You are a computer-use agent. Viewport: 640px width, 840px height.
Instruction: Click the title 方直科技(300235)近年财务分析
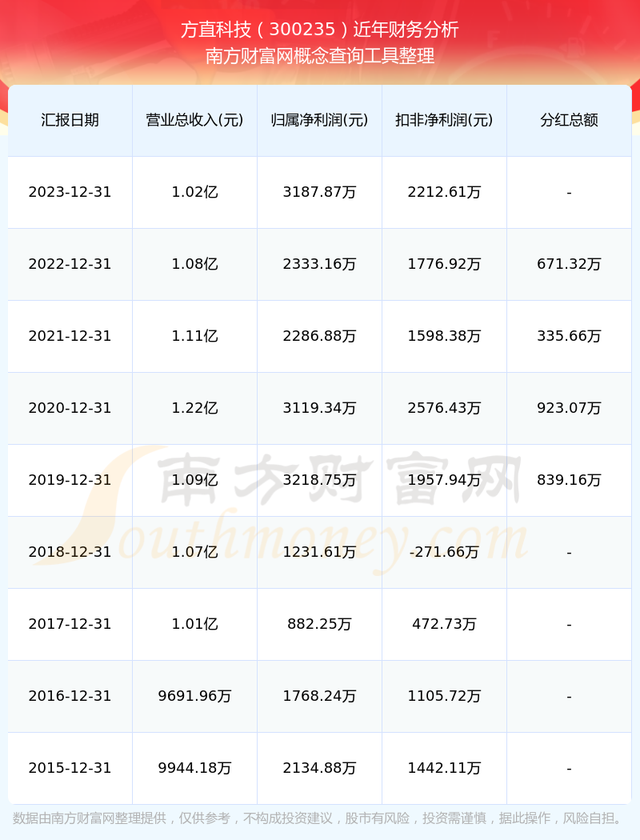tap(320, 30)
